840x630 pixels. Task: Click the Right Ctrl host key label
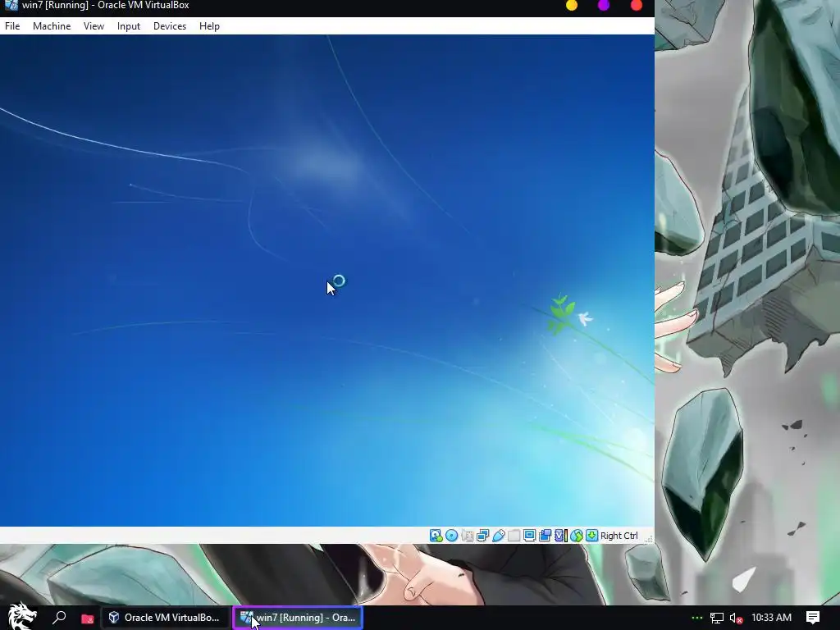(619, 536)
